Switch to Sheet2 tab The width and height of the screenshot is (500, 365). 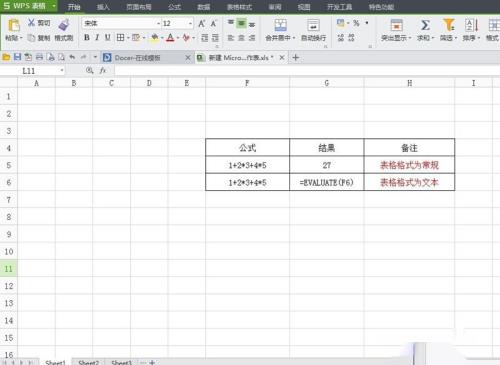[x=89, y=362]
